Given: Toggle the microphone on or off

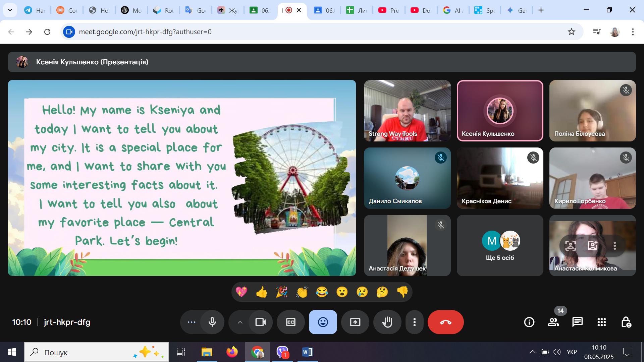Looking at the screenshot, I should pos(212,322).
